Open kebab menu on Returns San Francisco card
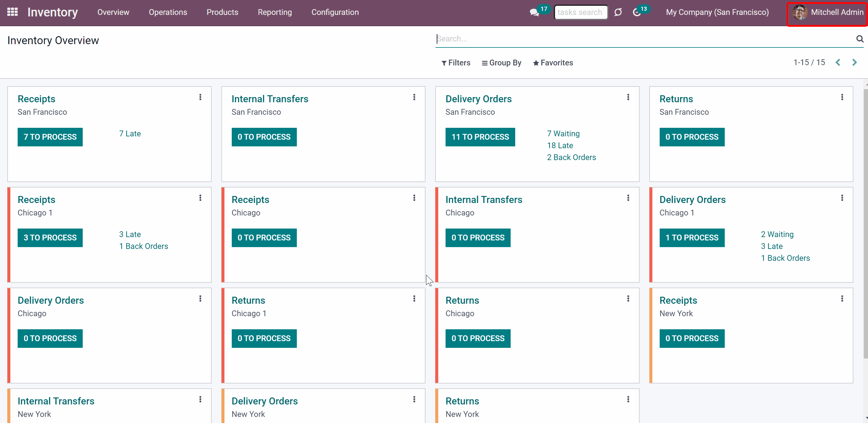868x423 pixels. (x=842, y=97)
